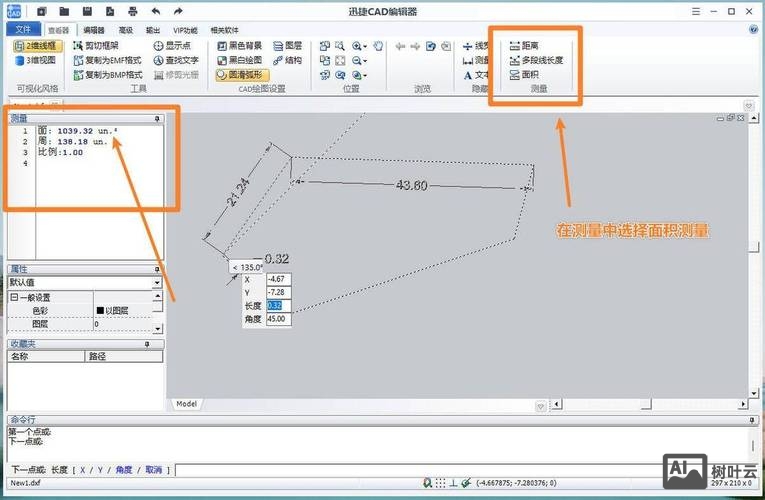Open a file via the folder icon
Viewport: 765px width, 500px height.
pos(64,11)
